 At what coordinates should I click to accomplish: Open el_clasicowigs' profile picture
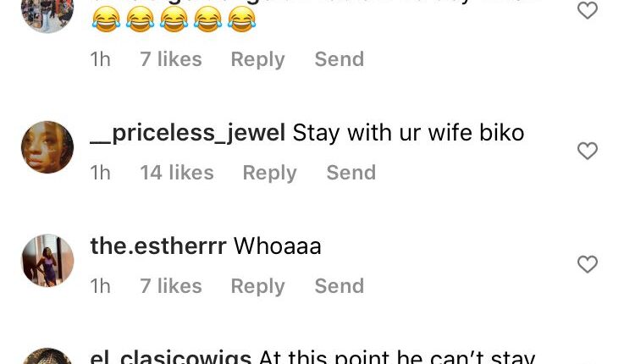point(47,356)
